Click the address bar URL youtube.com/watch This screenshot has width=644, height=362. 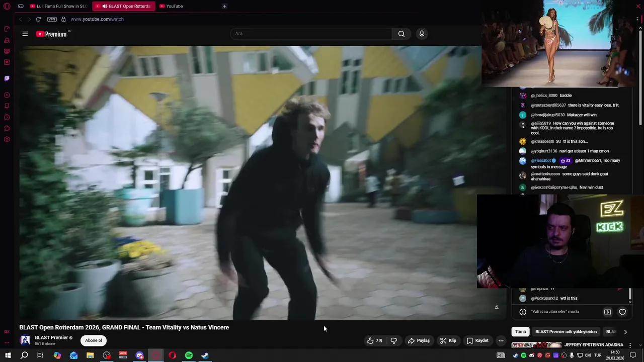(x=97, y=19)
